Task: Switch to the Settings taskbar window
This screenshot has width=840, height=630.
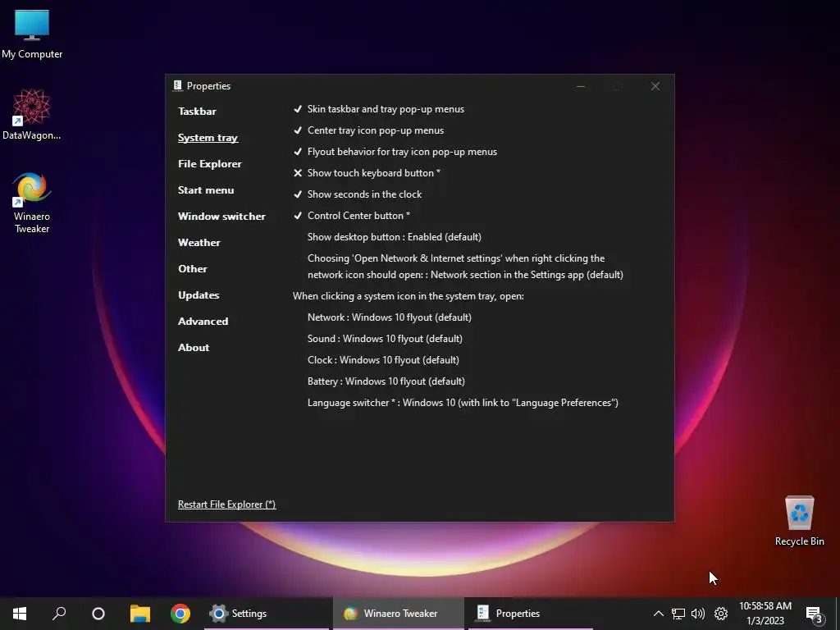Action: click(x=267, y=614)
